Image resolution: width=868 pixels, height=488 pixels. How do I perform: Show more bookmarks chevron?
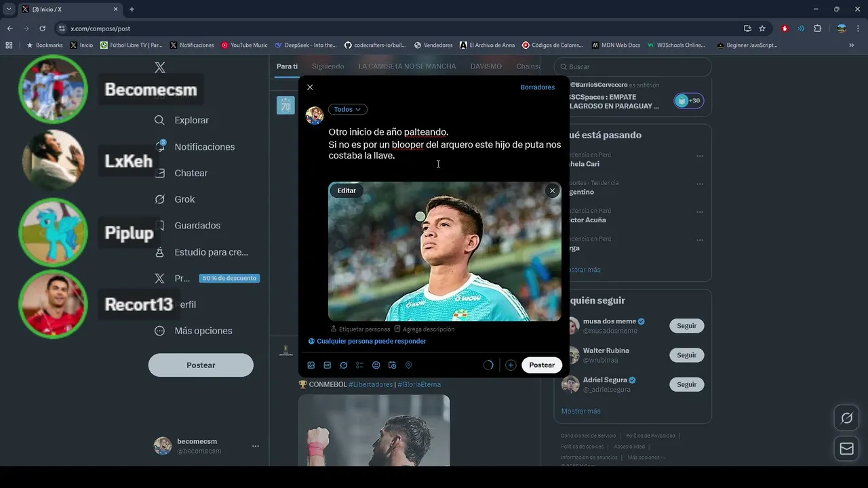[x=852, y=45]
